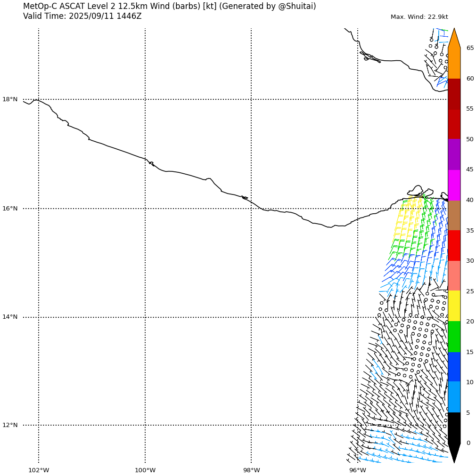Click the black 0-5 kt colorbar band
The width and height of the screenshot is (476, 476).
[x=454, y=428]
